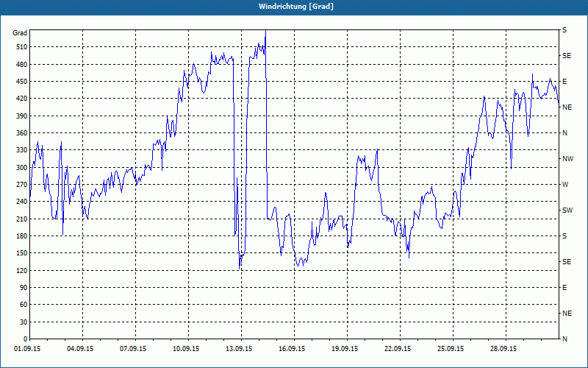Click the y-axis value 150

pos(22,252)
